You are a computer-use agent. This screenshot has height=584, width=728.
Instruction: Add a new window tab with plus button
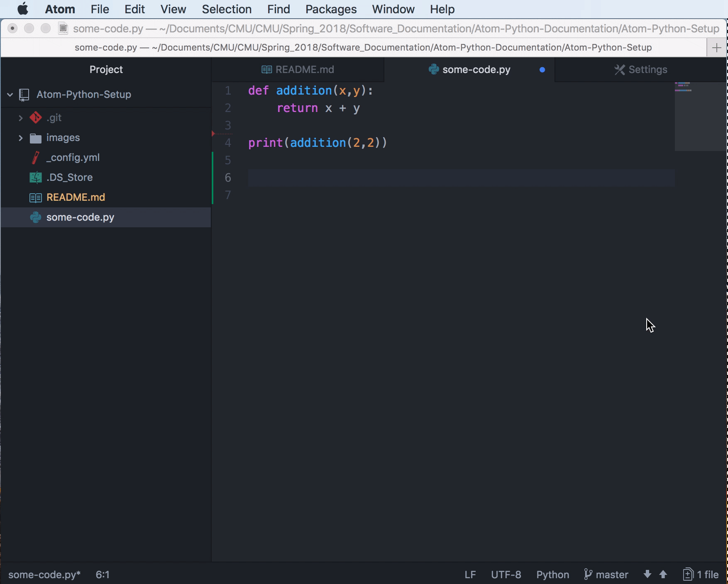(716, 48)
